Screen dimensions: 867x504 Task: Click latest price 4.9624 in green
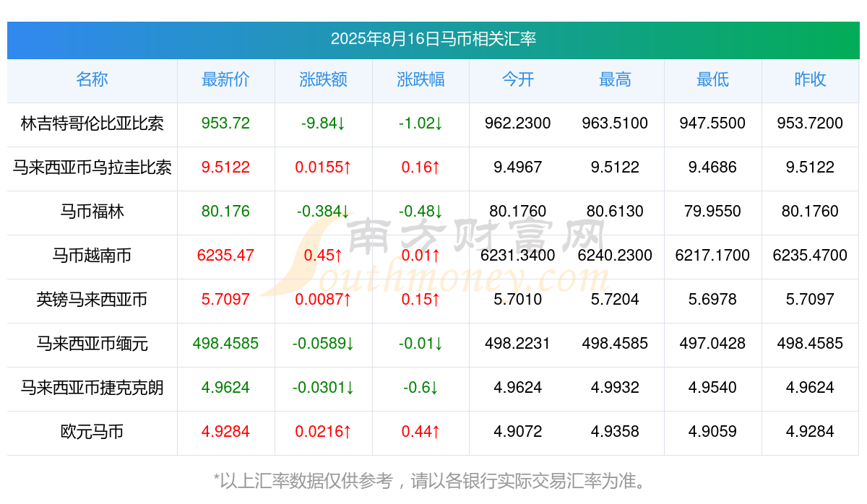226,388
